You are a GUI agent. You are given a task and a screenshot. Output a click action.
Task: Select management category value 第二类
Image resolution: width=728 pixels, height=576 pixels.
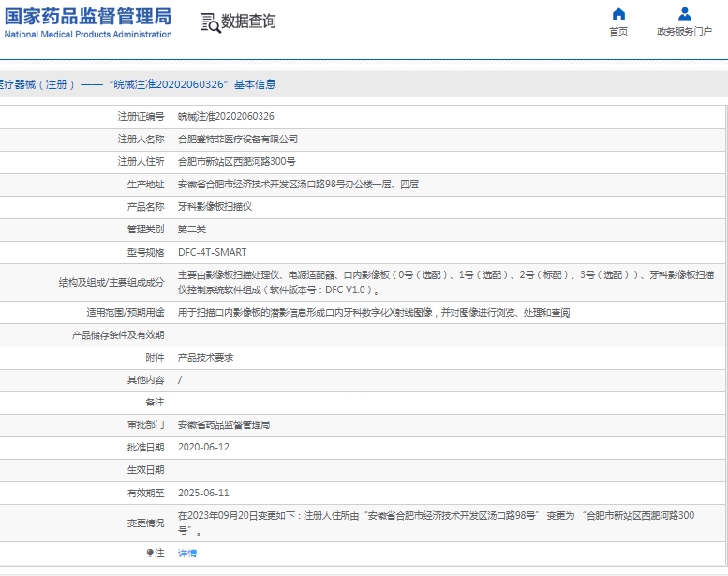pos(192,229)
